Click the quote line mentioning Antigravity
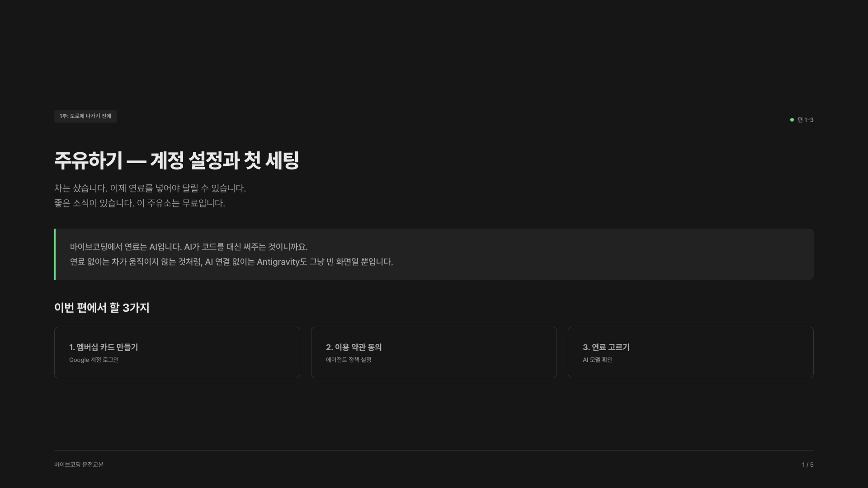The height and width of the screenshot is (488, 868). (x=231, y=262)
